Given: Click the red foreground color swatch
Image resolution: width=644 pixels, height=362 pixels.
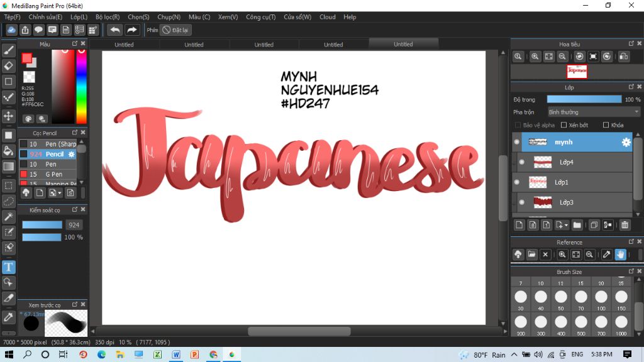Looking at the screenshot, I should (x=27, y=58).
